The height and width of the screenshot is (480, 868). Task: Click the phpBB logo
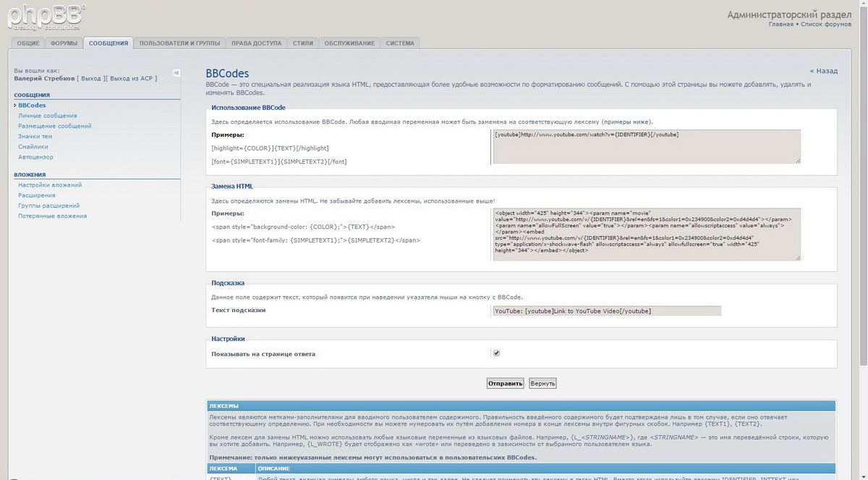(48, 16)
